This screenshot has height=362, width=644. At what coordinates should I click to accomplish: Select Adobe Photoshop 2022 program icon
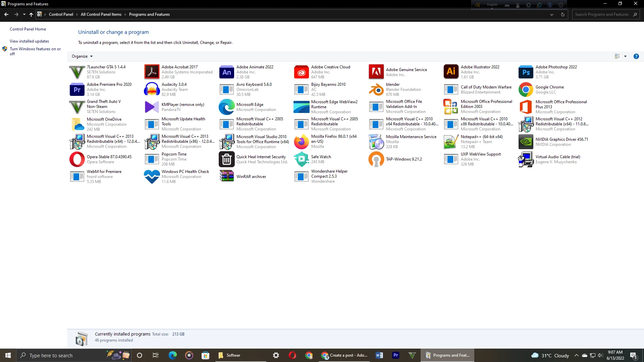pyautogui.click(x=526, y=72)
